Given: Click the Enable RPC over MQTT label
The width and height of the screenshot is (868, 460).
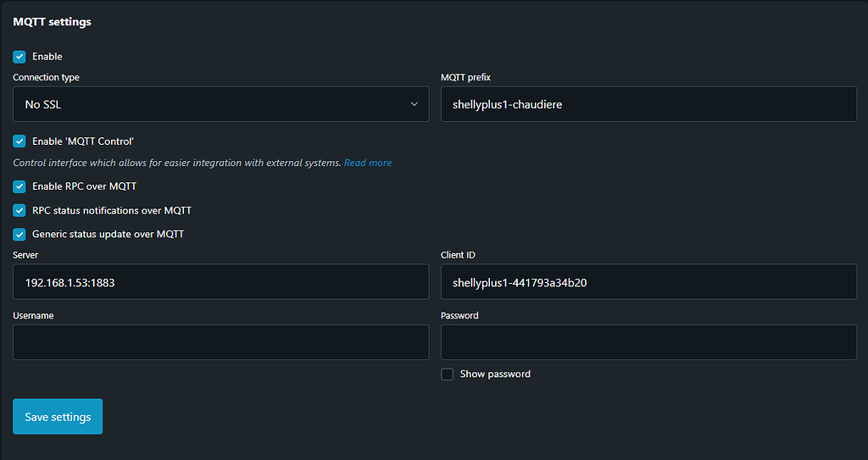Looking at the screenshot, I should click(x=84, y=186).
